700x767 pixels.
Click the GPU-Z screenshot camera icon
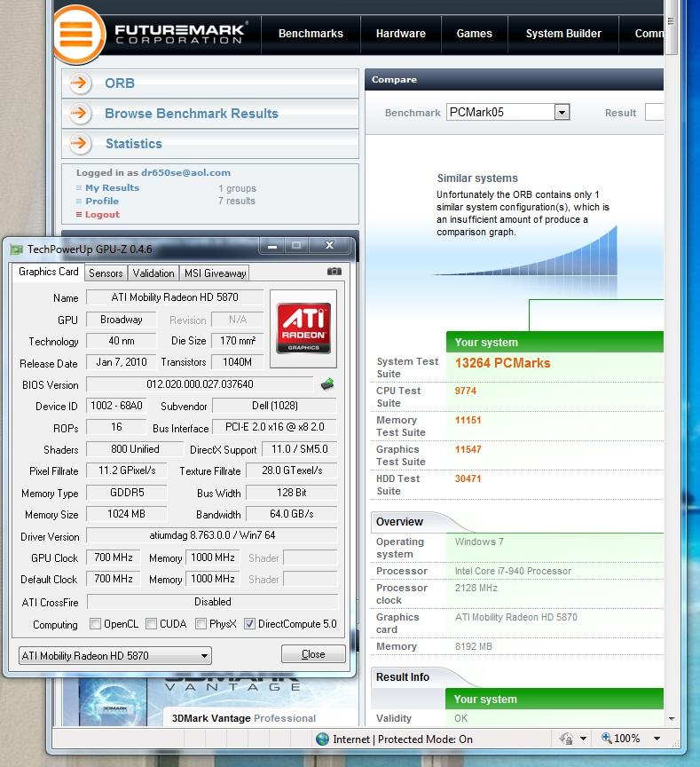click(x=334, y=272)
